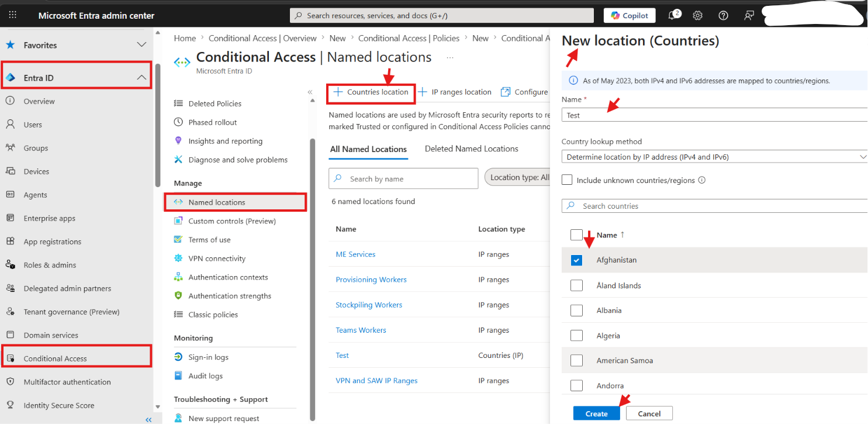Click the info icon beside unknown countries
The image size is (868, 424).
(702, 180)
